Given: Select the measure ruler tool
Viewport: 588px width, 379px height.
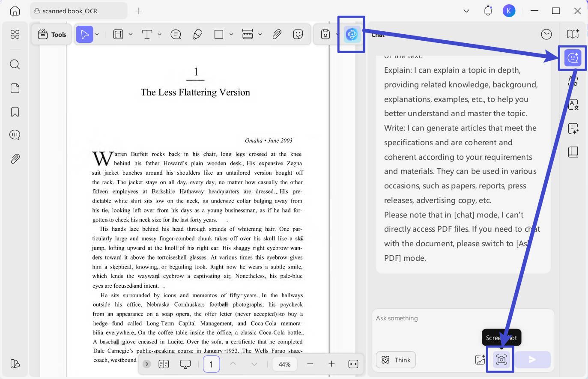Looking at the screenshot, I should coord(248,34).
